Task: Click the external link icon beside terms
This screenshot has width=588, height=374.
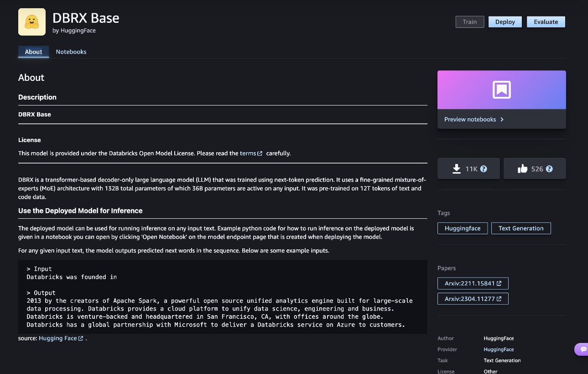Action: pyautogui.click(x=260, y=153)
